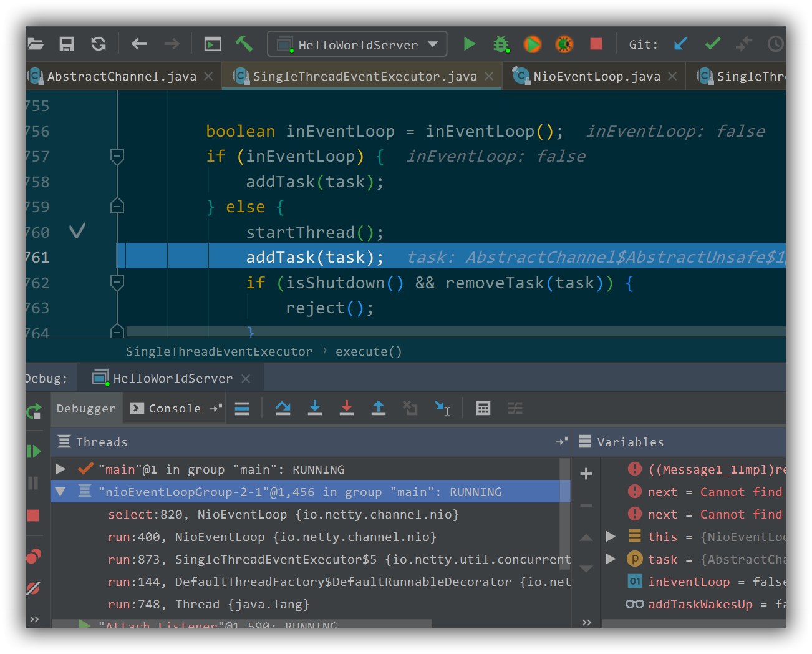Click the green Run button
812x654 pixels.
click(x=470, y=44)
